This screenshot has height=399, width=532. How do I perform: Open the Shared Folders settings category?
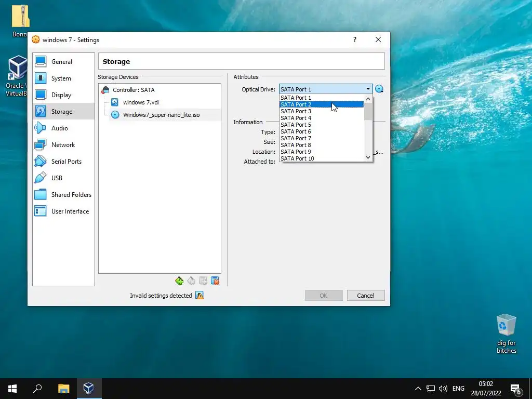[x=63, y=195]
